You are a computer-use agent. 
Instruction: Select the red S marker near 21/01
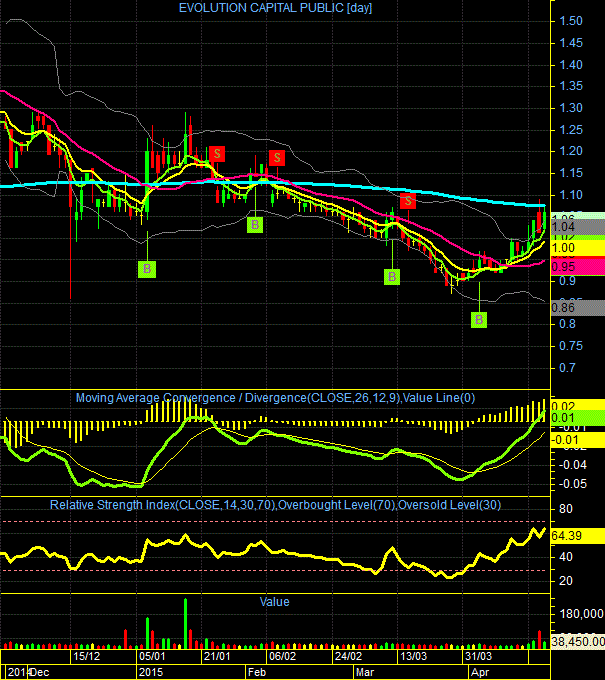point(217,154)
